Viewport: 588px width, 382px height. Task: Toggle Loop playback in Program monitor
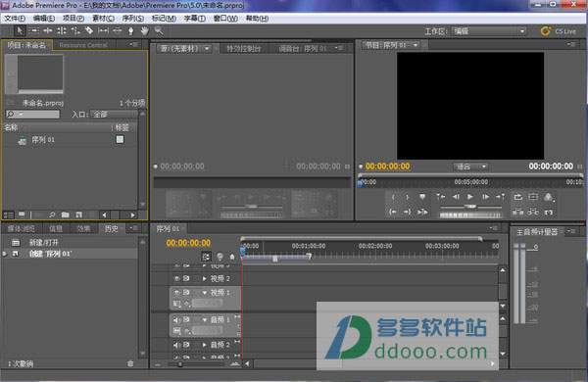[517, 197]
